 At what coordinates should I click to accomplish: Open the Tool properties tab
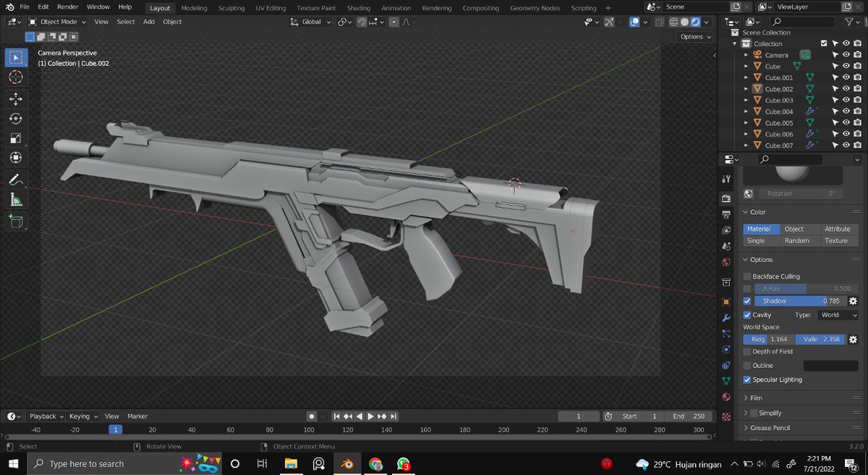coord(726,178)
